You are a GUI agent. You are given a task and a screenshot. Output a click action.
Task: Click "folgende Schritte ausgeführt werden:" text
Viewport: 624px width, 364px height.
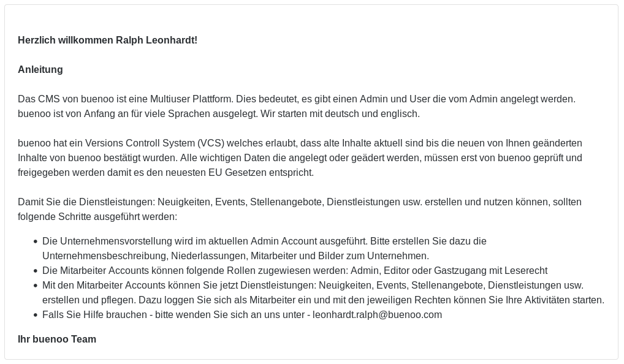(x=97, y=217)
